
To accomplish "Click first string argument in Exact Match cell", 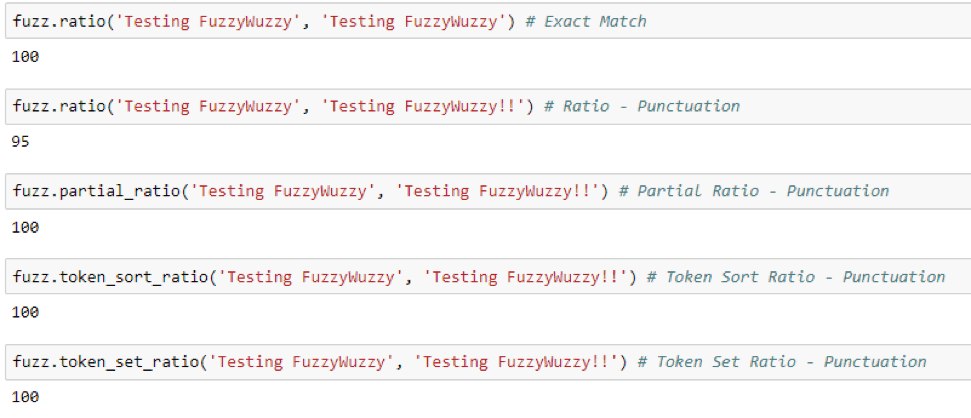I will [207, 22].
